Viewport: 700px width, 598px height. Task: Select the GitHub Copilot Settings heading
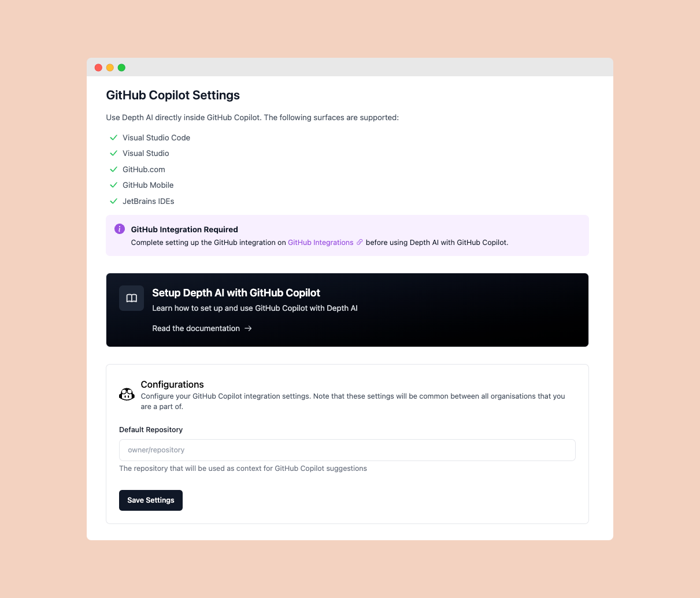pos(173,95)
